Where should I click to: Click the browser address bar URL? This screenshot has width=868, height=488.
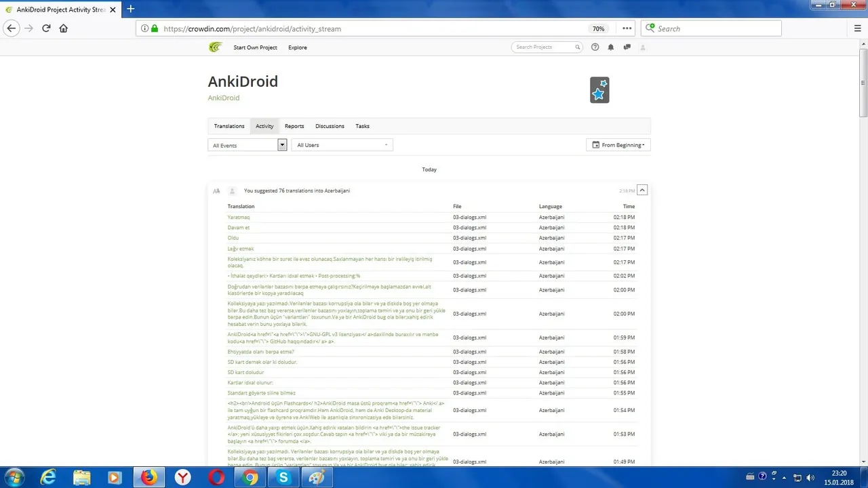252,29
